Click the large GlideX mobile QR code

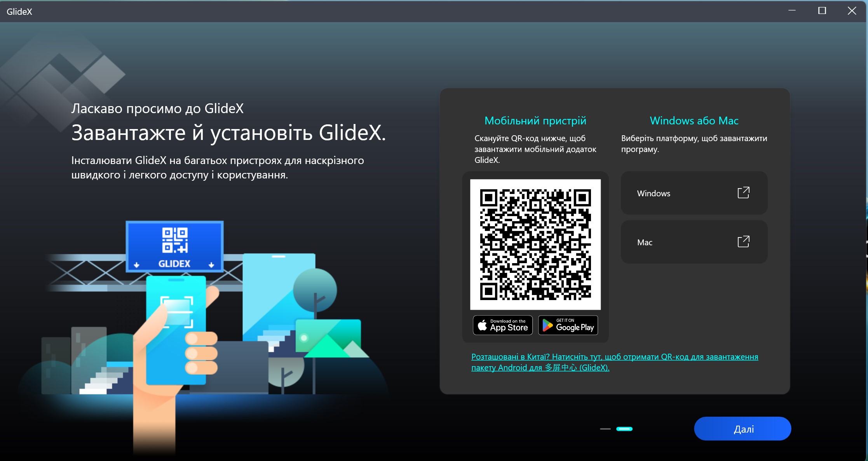point(535,244)
